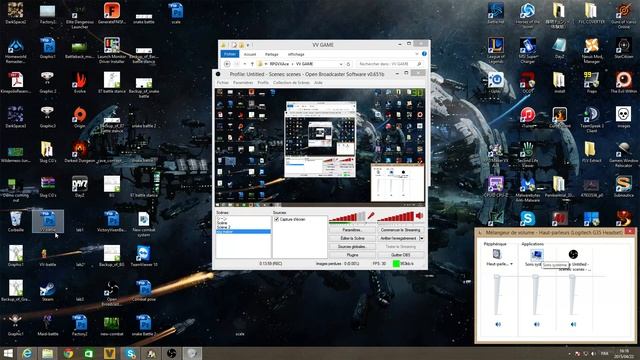Adjust the desktop volume meter in OBS
This screenshot has width=640, height=360.
point(396,216)
